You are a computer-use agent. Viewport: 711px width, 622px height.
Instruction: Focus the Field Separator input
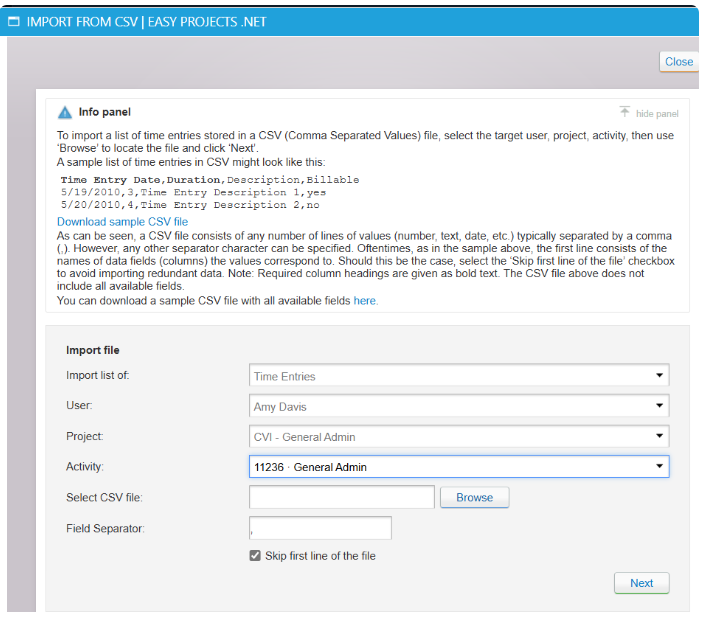(x=320, y=528)
